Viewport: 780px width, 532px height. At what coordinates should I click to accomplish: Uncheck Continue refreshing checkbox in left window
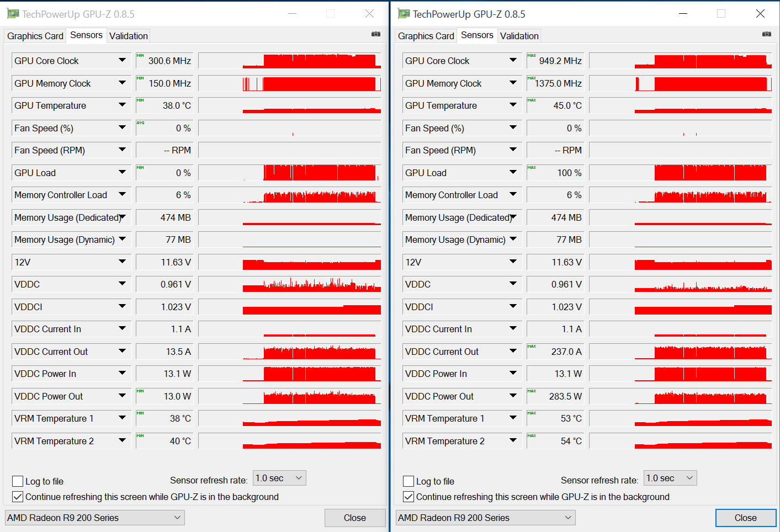[x=18, y=497]
